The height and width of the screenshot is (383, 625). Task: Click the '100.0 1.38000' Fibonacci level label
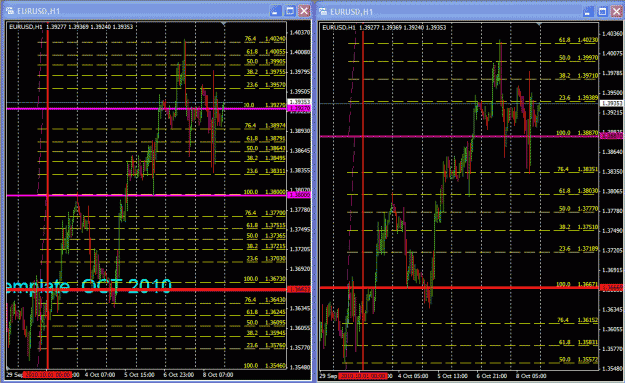click(x=264, y=192)
